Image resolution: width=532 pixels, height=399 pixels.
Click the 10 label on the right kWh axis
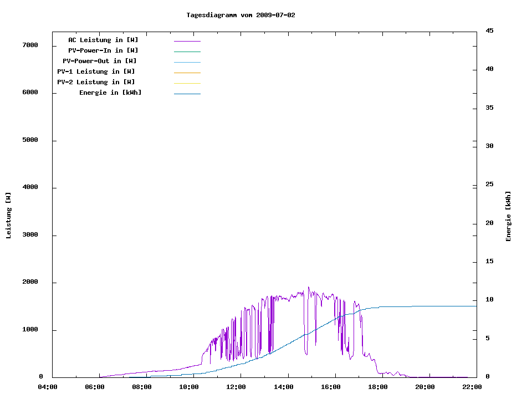click(489, 300)
